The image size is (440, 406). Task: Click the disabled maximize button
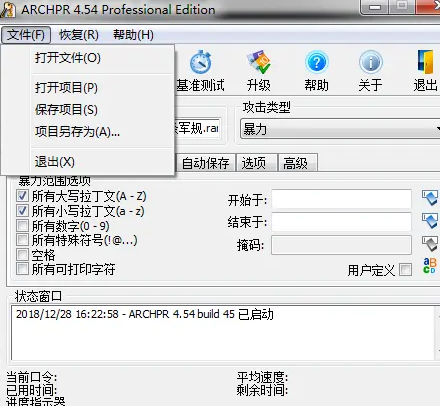tap(402, 7)
